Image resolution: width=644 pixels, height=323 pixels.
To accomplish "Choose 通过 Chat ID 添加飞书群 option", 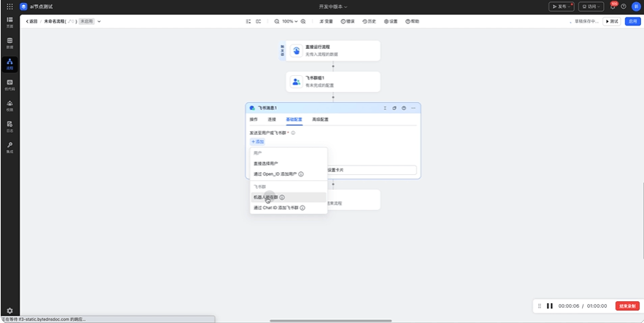I will pyautogui.click(x=288, y=208).
